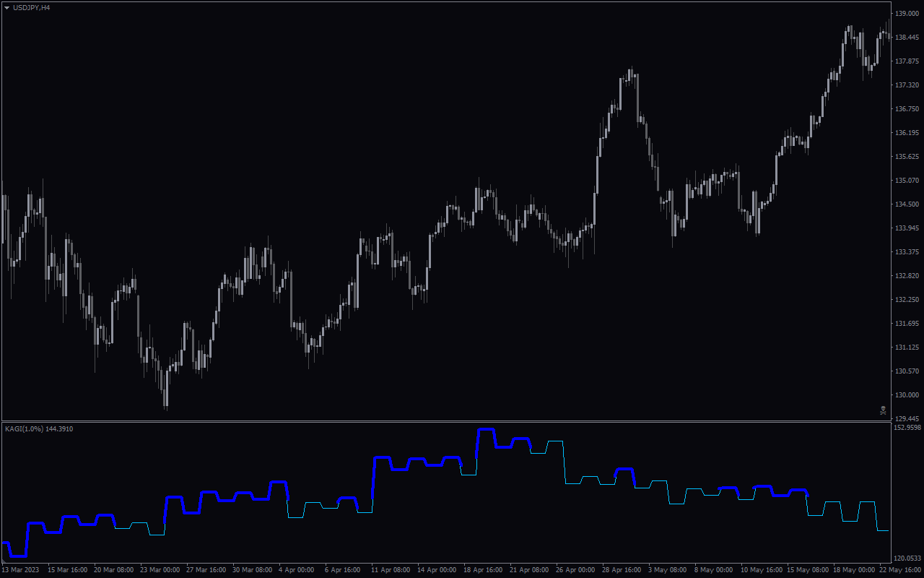Click the 120.0533 indicator scale value
This screenshot has width=924, height=578.
pos(908,558)
